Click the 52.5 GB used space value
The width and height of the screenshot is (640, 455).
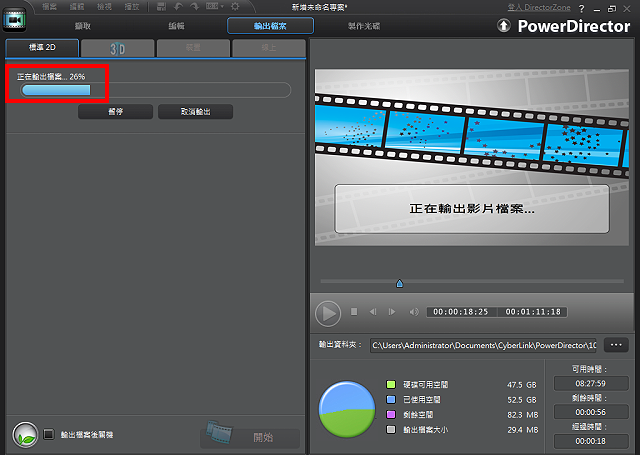[522, 400]
